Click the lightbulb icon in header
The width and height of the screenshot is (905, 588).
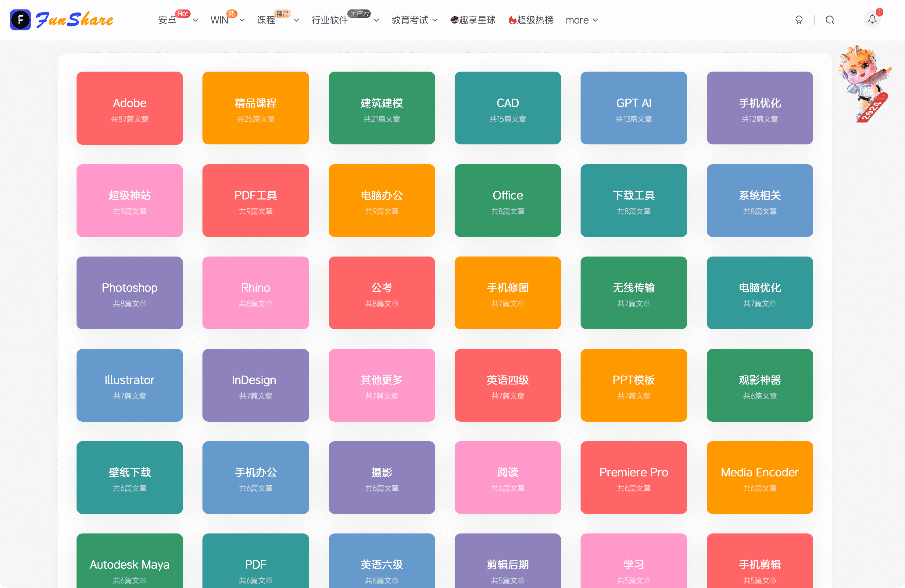pyautogui.click(x=799, y=20)
